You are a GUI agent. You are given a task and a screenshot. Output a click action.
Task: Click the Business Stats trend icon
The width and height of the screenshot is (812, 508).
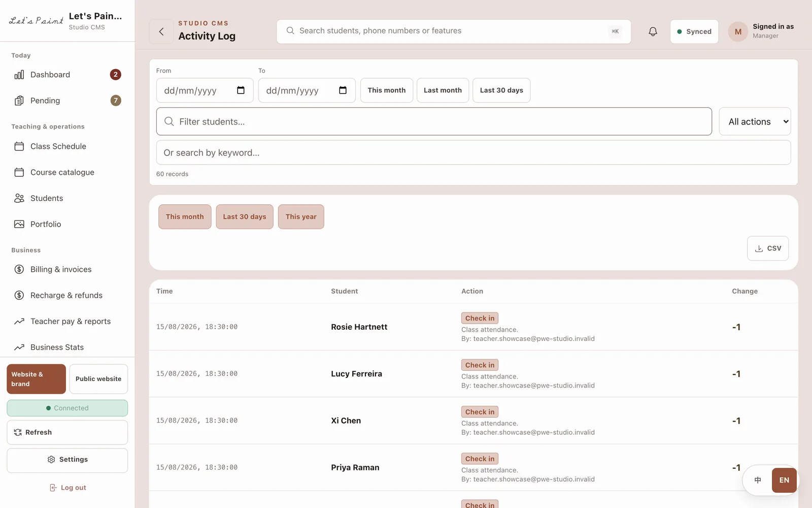tap(19, 347)
